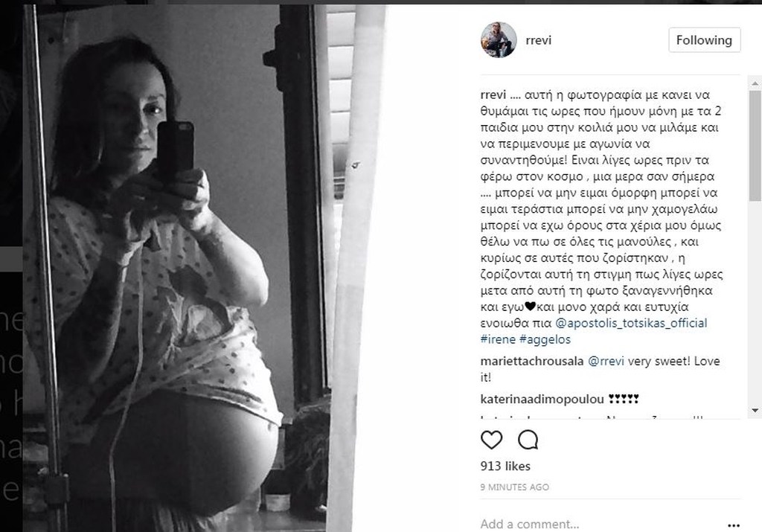The height and width of the screenshot is (532, 762).
Task: Open the #aggelos hashtag
Action: [x=545, y=339]
